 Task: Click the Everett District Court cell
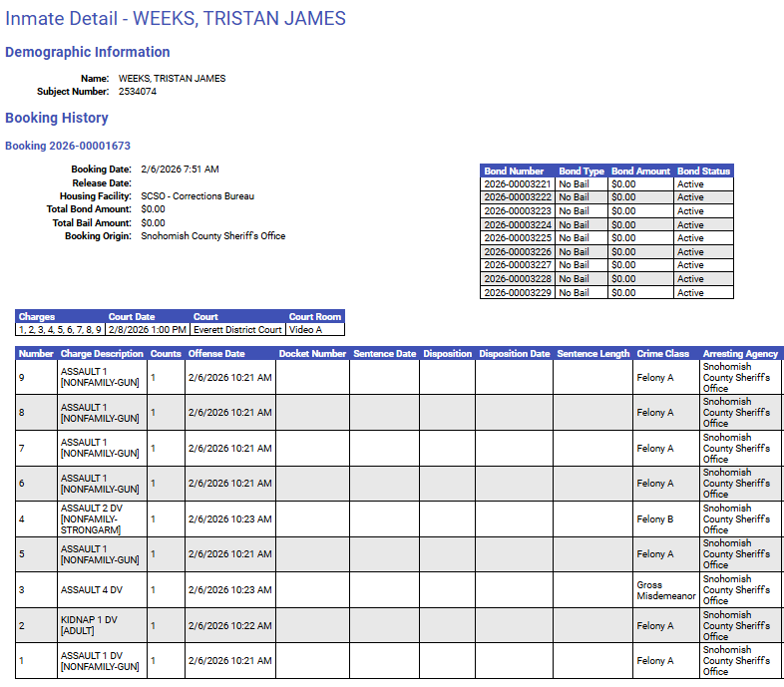tap(237, 329)
